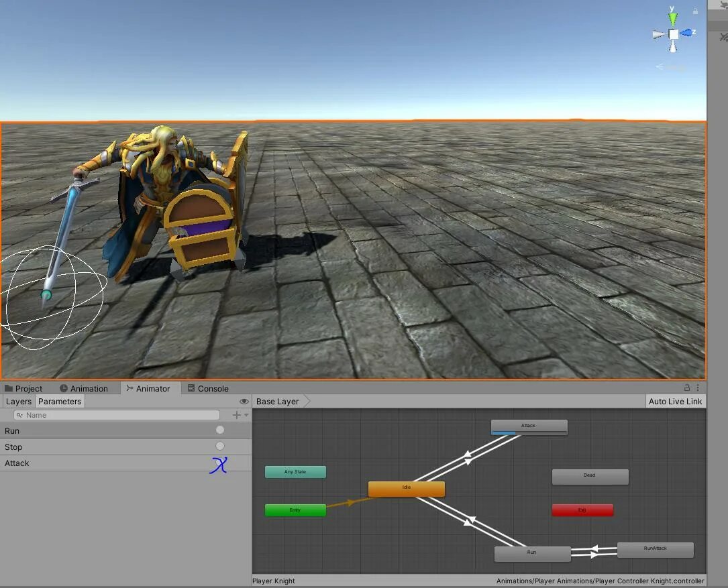This screenshot has width=728, height=588.
Task: Click the blue Z axis cone on scene gizmo
Action: coord(686,32)
